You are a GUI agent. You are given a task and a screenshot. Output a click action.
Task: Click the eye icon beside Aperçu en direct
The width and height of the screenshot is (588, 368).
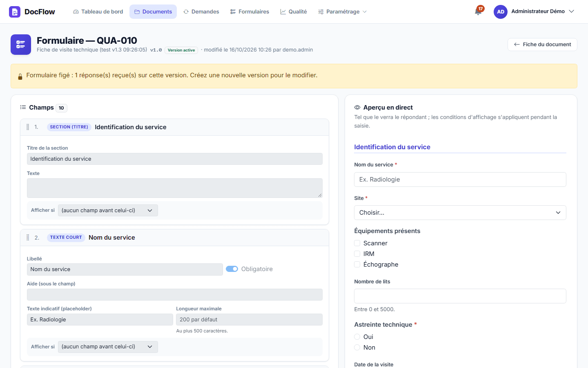click(x=357, y=108)
